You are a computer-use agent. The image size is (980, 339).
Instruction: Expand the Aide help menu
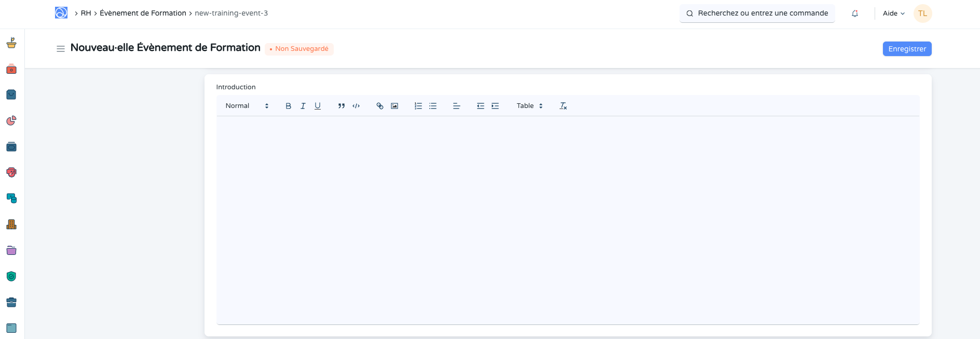click(893, 13)
